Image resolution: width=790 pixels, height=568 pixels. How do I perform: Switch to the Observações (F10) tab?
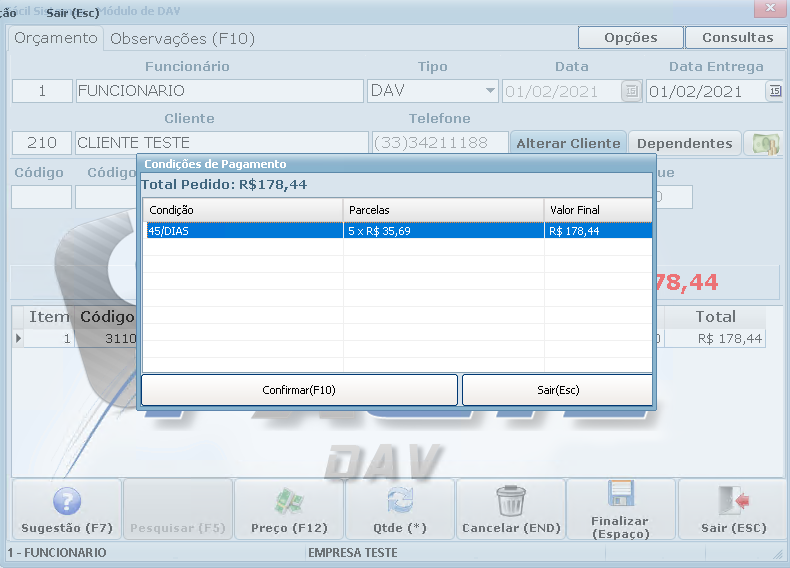(x=182, y=39)
